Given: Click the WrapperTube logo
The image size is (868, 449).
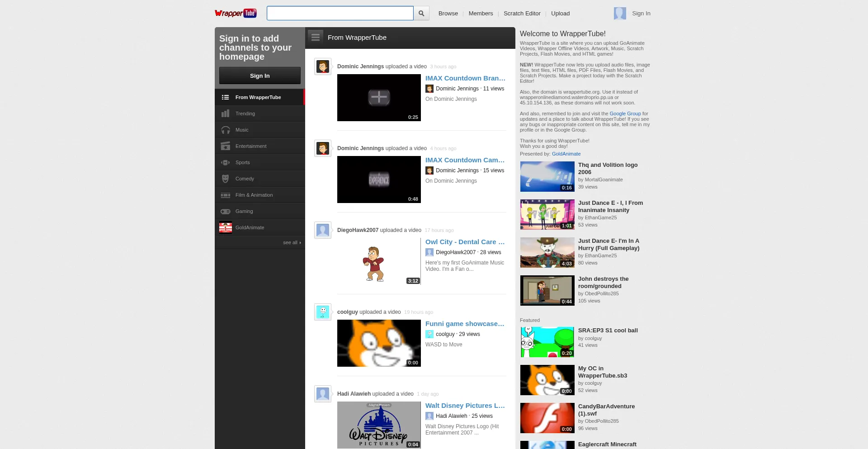Looking at the screenshot, I should click(236, 14).
